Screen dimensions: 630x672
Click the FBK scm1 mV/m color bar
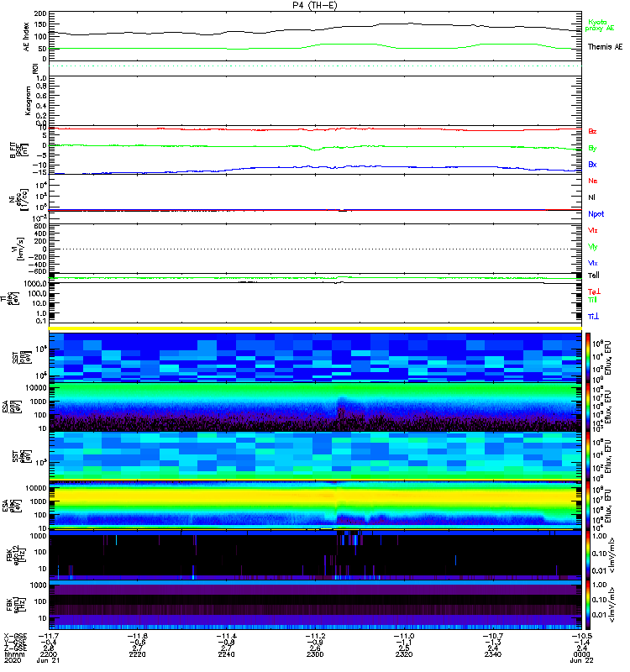[x=588, y=605]
